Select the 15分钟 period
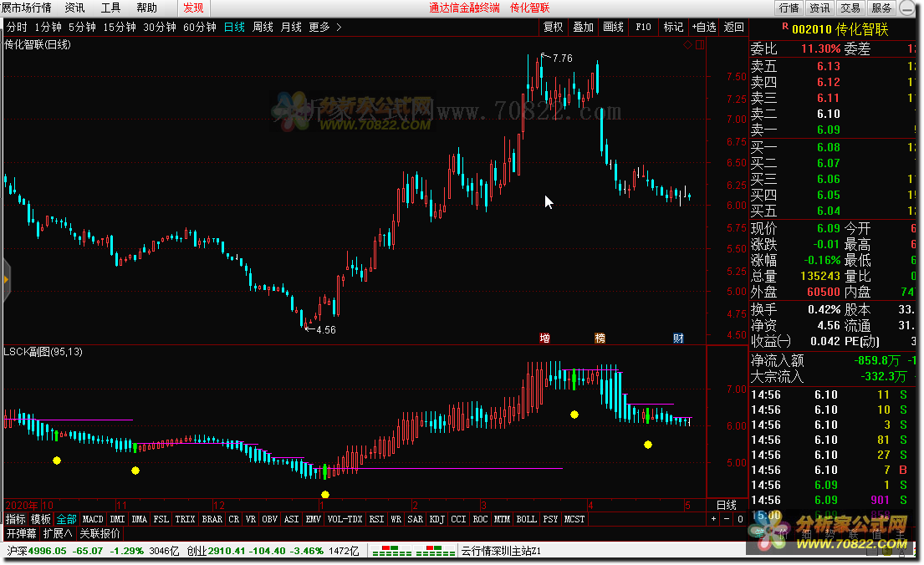This screenshot has height=565, width=924. click(120, 27)
